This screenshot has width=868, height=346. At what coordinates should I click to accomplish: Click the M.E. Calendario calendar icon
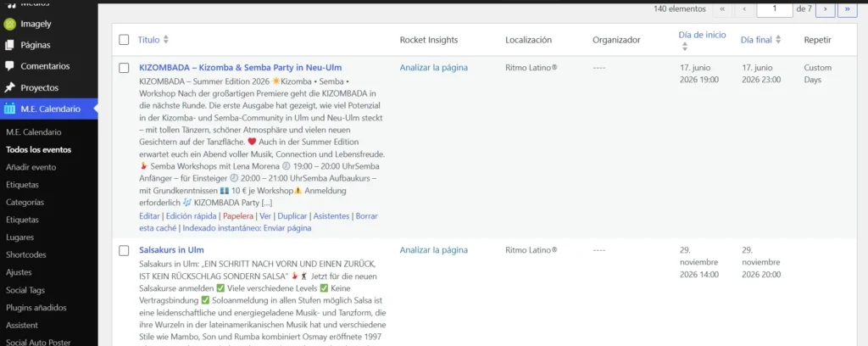click(x=9, y=109)
